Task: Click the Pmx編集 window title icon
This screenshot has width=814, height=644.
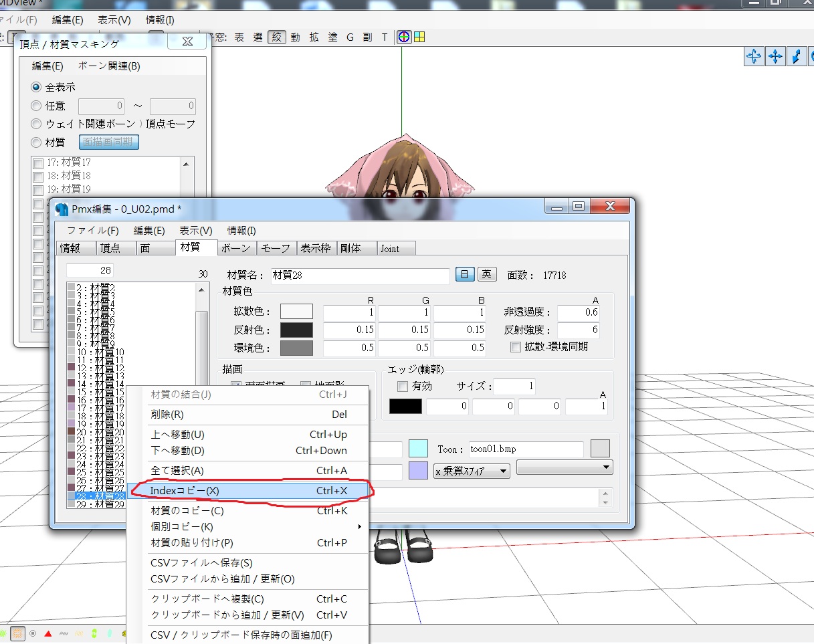Action: click(62, 209)
